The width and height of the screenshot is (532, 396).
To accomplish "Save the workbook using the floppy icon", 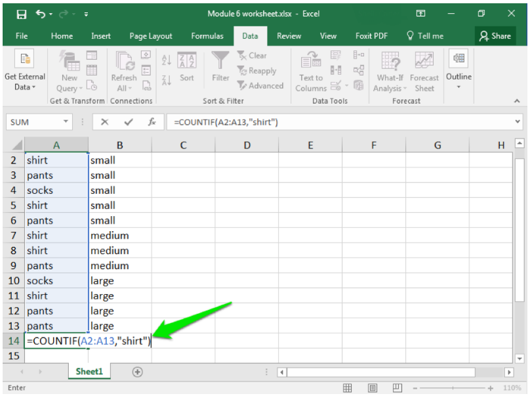I will [21, 14].
